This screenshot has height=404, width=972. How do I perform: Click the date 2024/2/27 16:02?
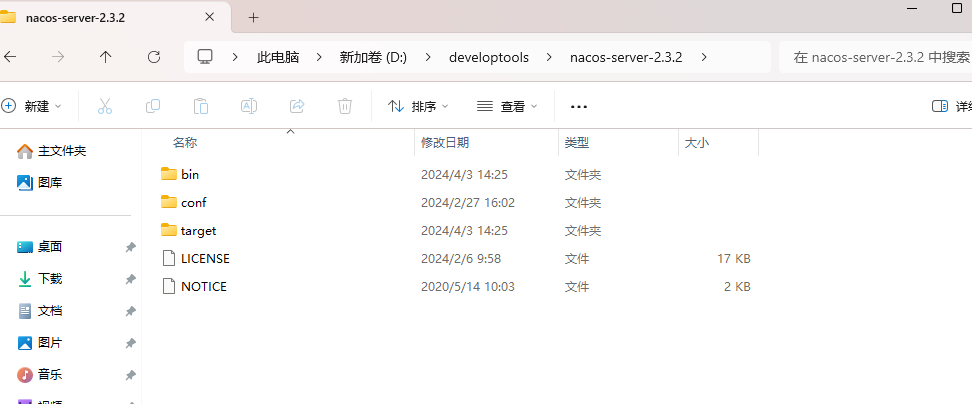[468, 203]
